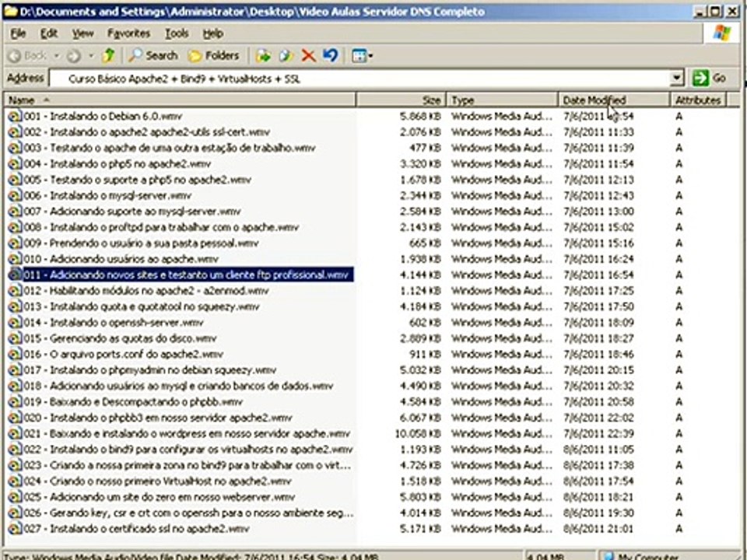Select file name 018 Adicionando usuários ao mysql
Screen dimensions: 747x560
[178, 387]
